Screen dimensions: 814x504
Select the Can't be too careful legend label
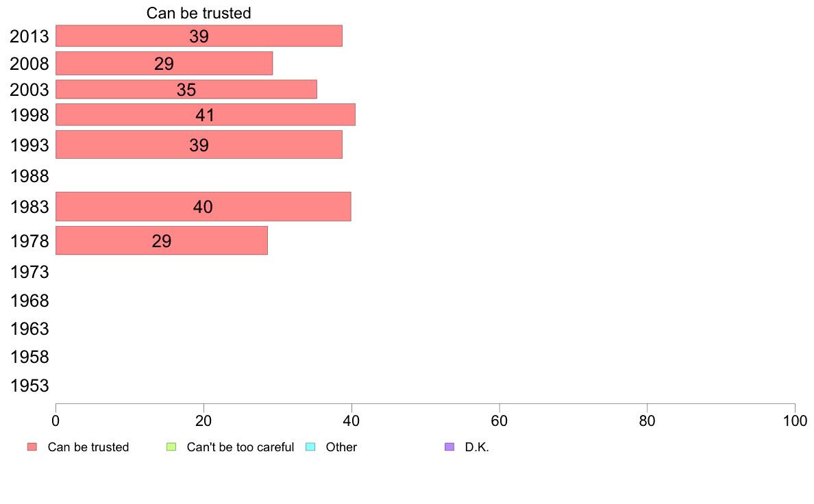(x=240, y=447)
